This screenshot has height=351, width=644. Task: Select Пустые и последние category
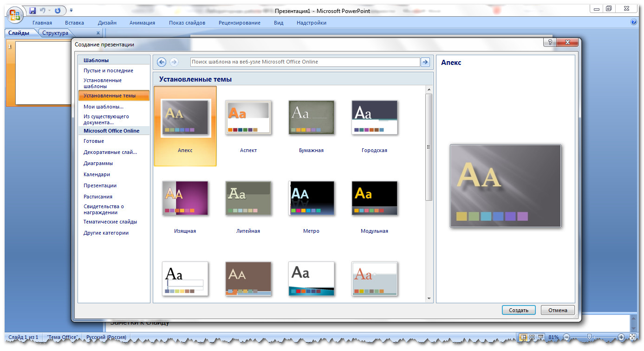tap(108, 70)
